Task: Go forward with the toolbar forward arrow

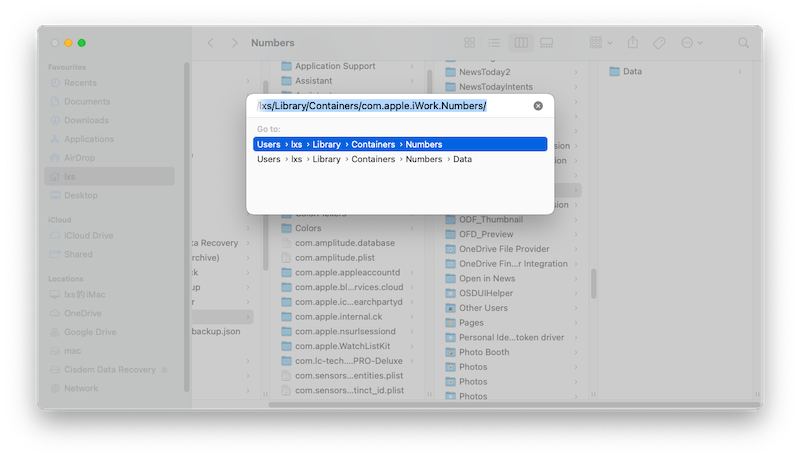Action: [234, 43]
